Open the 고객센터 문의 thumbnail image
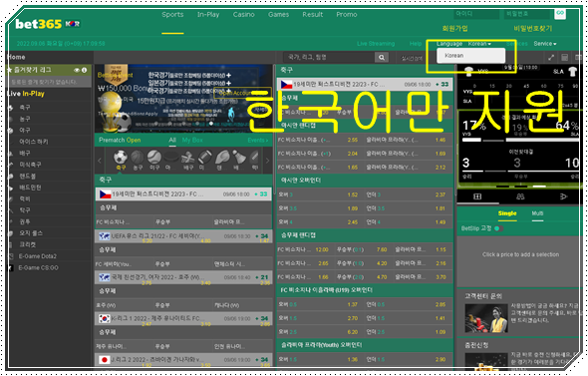Viewport: 588px width, 376px height. tap(486, 318)
